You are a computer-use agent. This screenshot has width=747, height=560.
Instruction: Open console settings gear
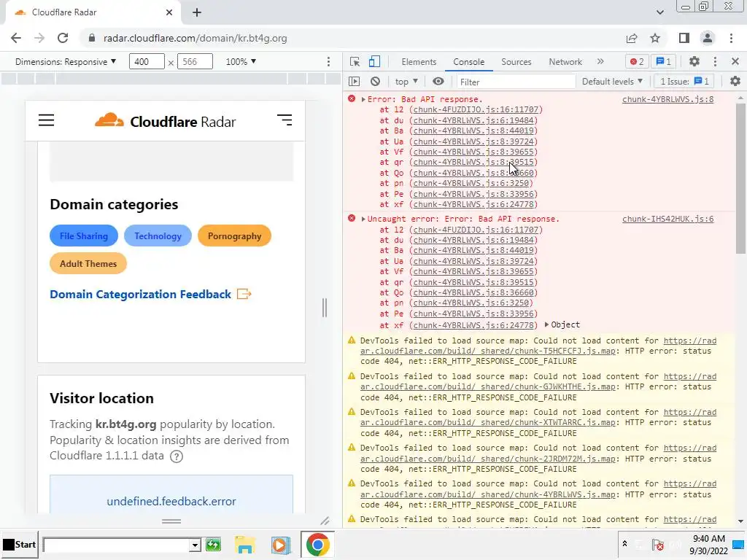coord(735,82)
